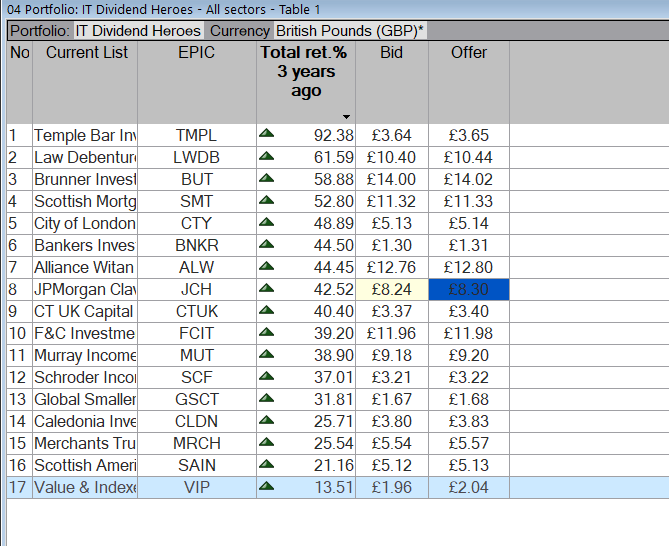Click the sort arrow under Total ret.% header

346,117
